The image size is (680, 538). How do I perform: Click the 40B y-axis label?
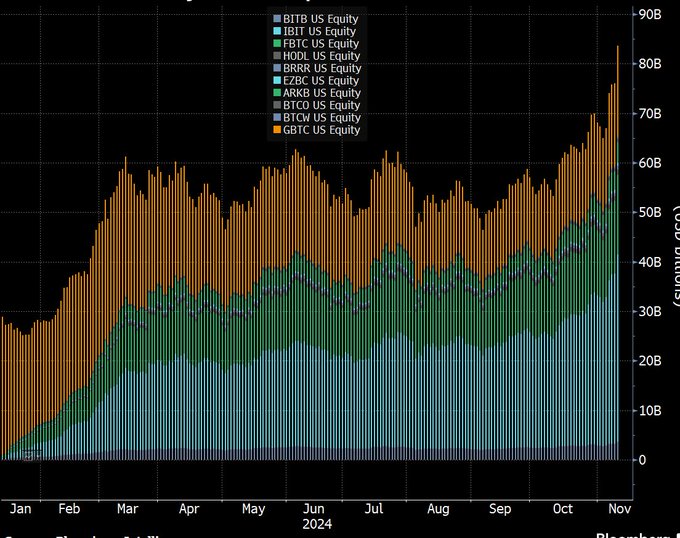click(x=650, y=262)
